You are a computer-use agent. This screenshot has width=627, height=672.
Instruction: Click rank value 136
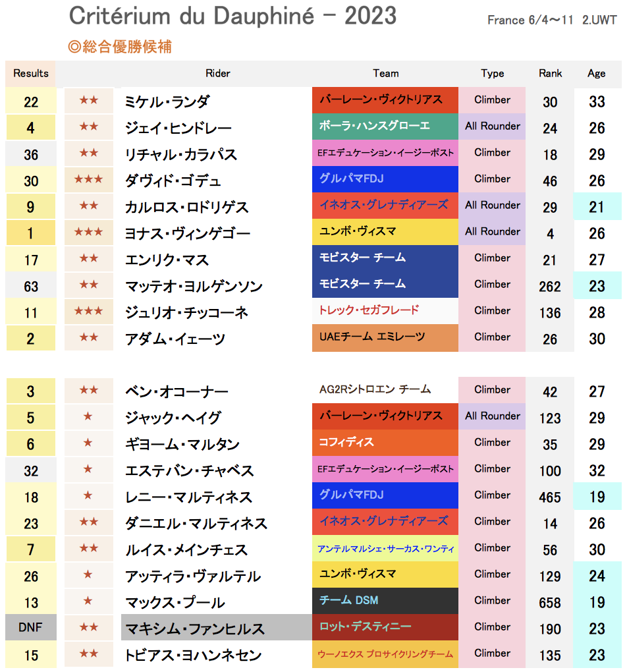click(550, 313)
